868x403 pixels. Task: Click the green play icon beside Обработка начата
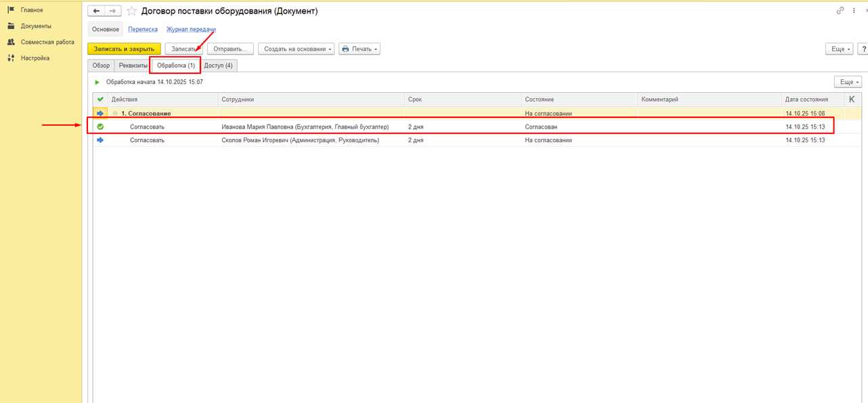point(97,82)
